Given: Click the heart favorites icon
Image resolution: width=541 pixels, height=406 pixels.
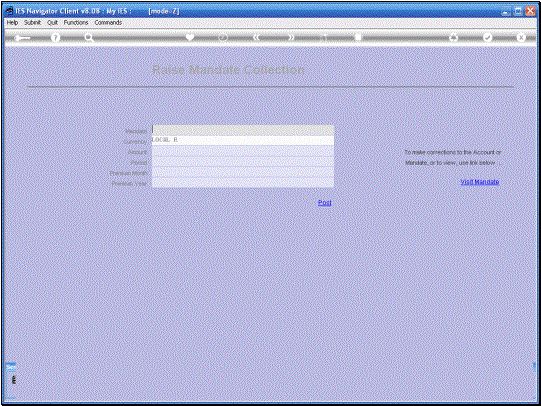Looking at the screenshot, I should pos(189,37).
